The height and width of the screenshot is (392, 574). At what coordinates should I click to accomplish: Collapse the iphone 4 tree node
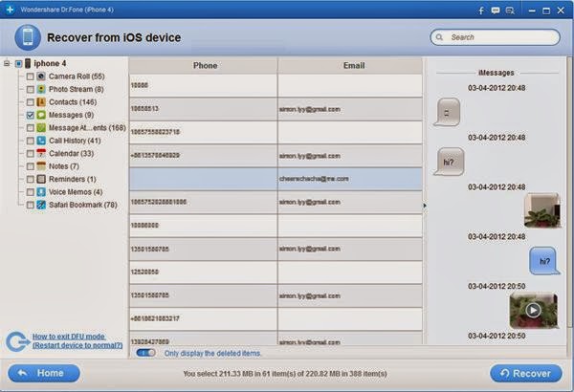tap(7, 64)
